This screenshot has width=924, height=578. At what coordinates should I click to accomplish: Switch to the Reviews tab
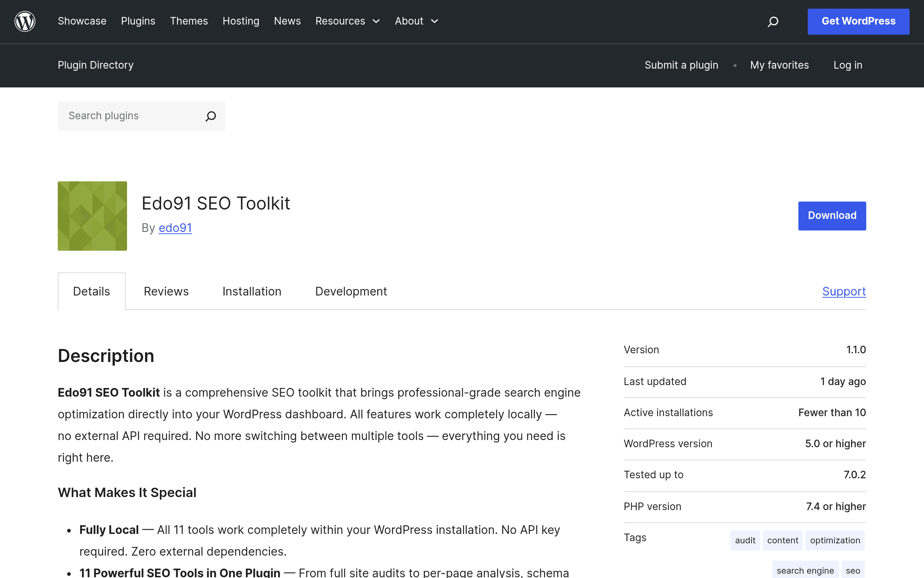coord(166,291)
